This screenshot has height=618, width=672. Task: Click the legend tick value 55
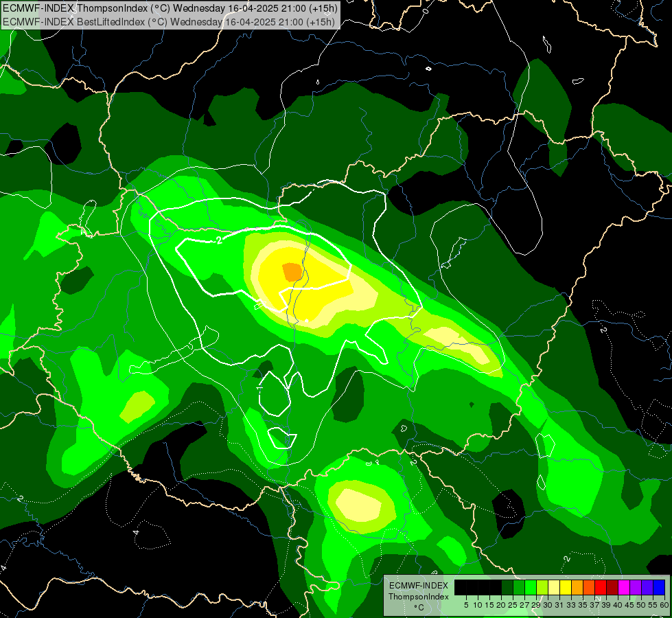653,605
